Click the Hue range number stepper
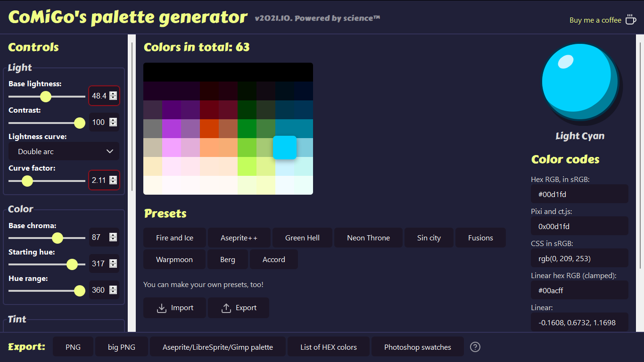 point(113,290)
